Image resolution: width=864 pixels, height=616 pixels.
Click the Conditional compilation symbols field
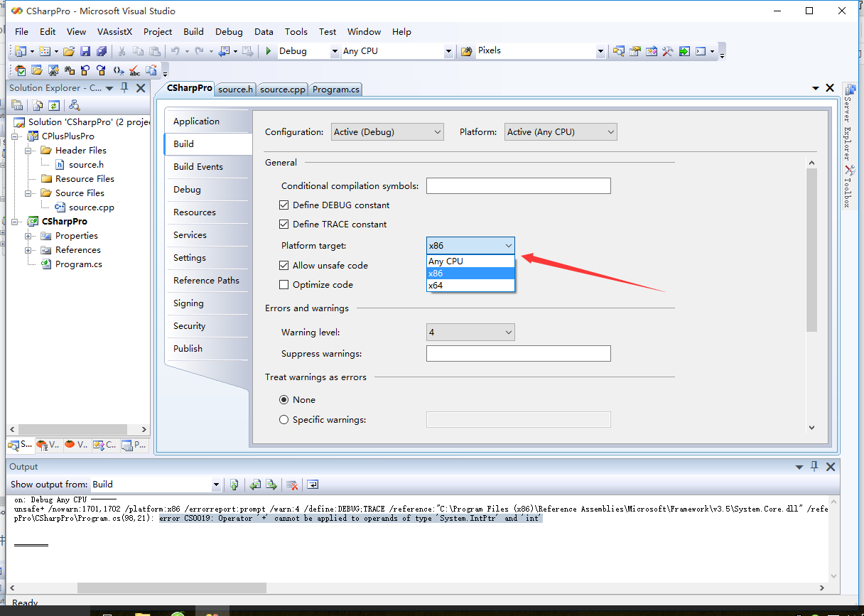[x=519, y=185]
